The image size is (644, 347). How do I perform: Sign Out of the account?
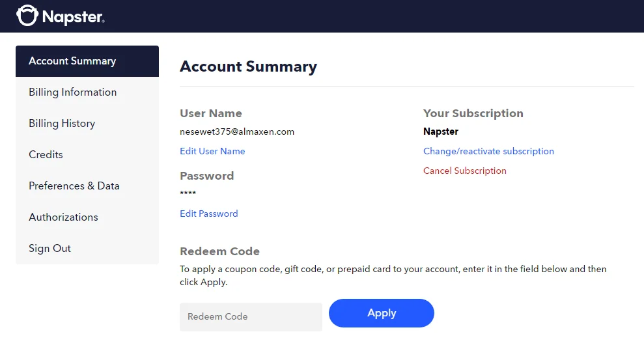[87, 248]
